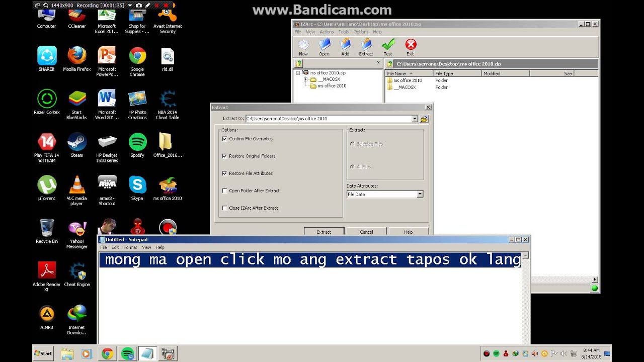The width and height of the screenshot is (644, 362).
Task: Click the up-folder icon in IZArc tree pane
Action: 299,63
